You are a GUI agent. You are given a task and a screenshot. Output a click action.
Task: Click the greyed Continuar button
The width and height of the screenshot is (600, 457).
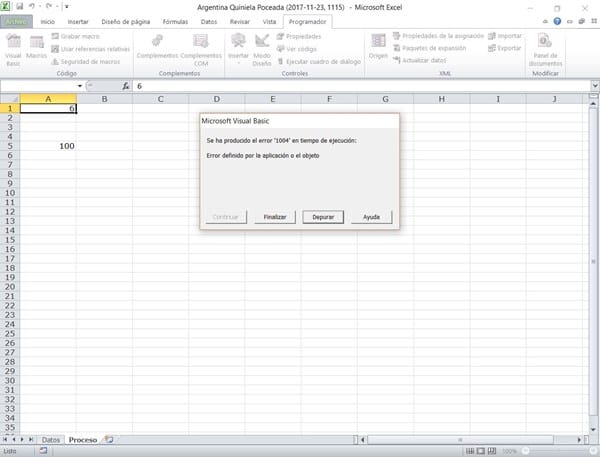point(226,217)
